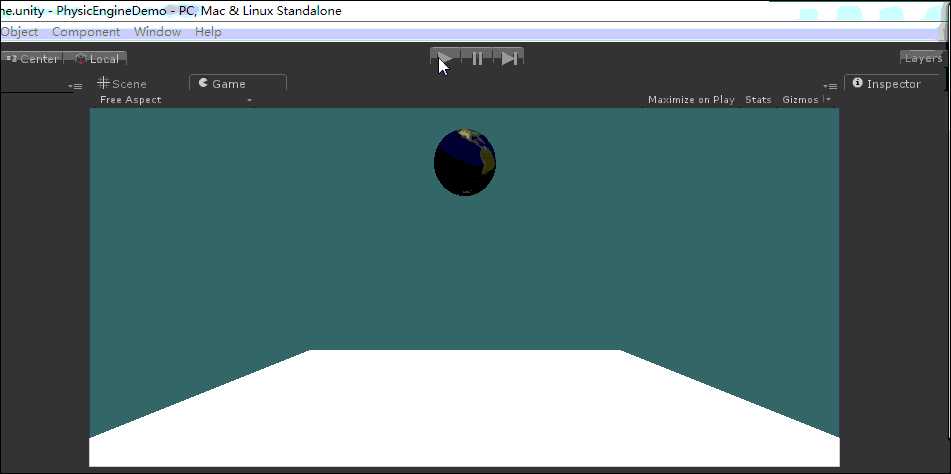
Task: Click the Earth sphere in Game view
Action: coord(465,162)
